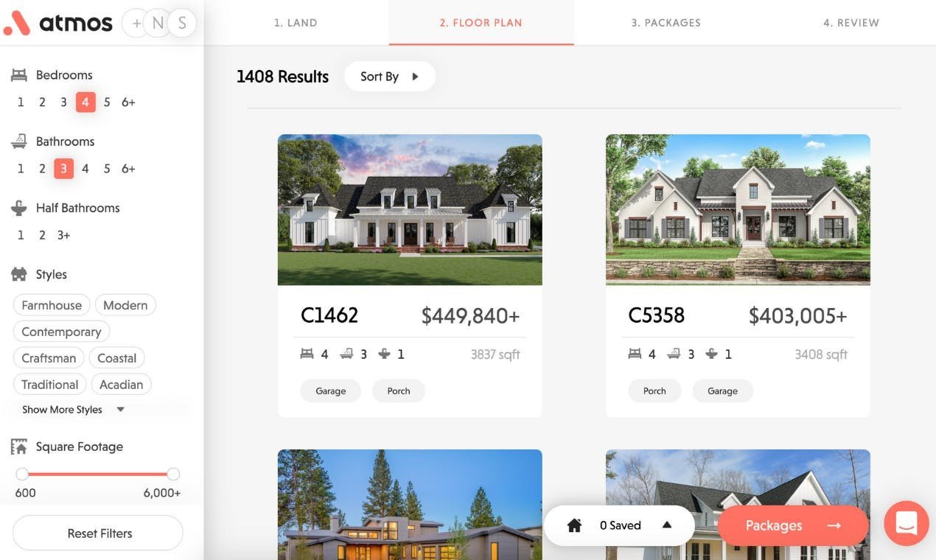
Task: Expand the 0 Saved panel arrow
Action: click(x=667, y=525)
